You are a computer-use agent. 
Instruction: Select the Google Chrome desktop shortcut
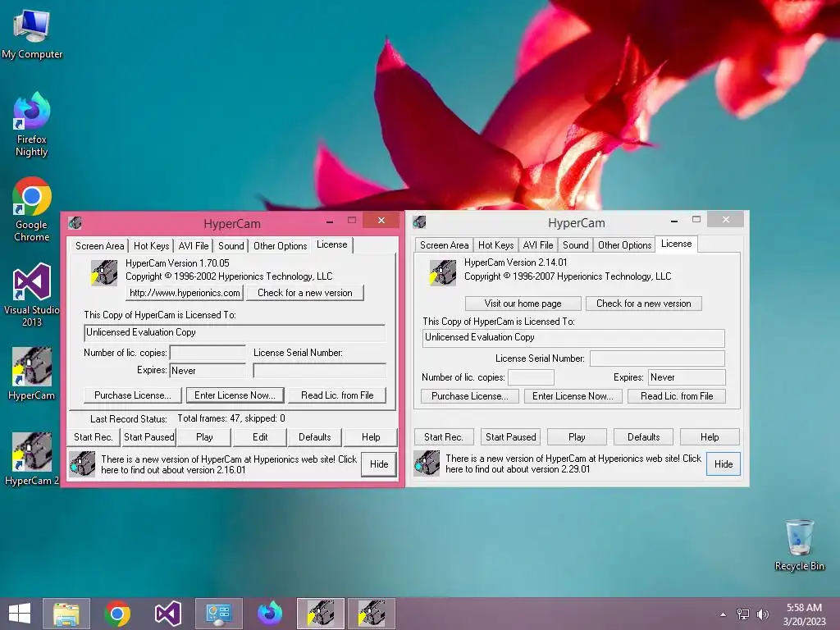coord(32,209)
